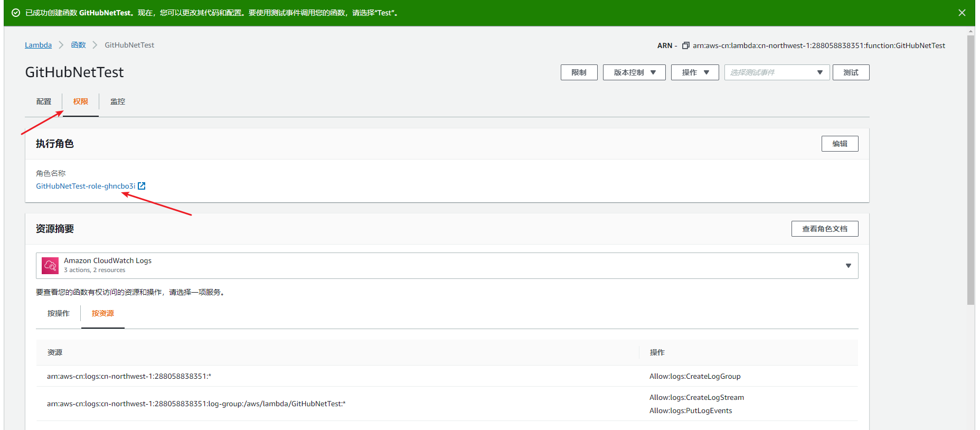Click Allow:logs:CreateLogStream text
This screenshot has height=430, width=980.
point(696,397)
